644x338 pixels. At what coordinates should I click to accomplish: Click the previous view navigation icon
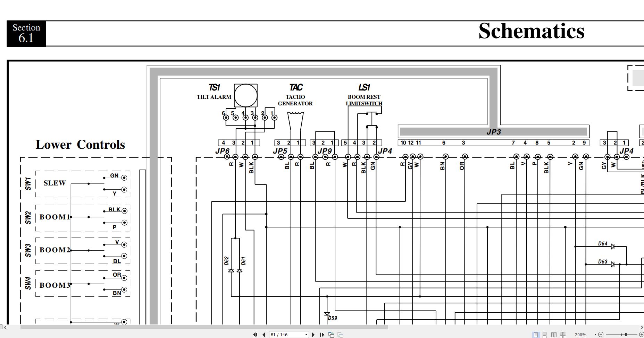coord(331,335)
